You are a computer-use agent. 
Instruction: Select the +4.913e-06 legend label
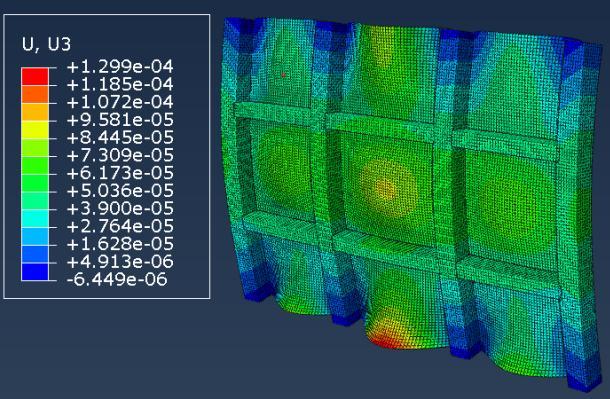[120, 262]
